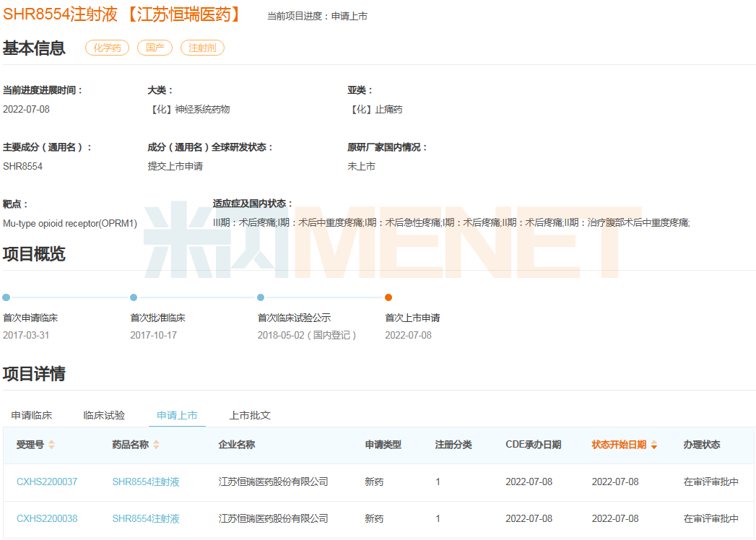Click the orange 首次上市申请 timeline dot
Viewport: 756px width, 540px height.
(388, 297)
